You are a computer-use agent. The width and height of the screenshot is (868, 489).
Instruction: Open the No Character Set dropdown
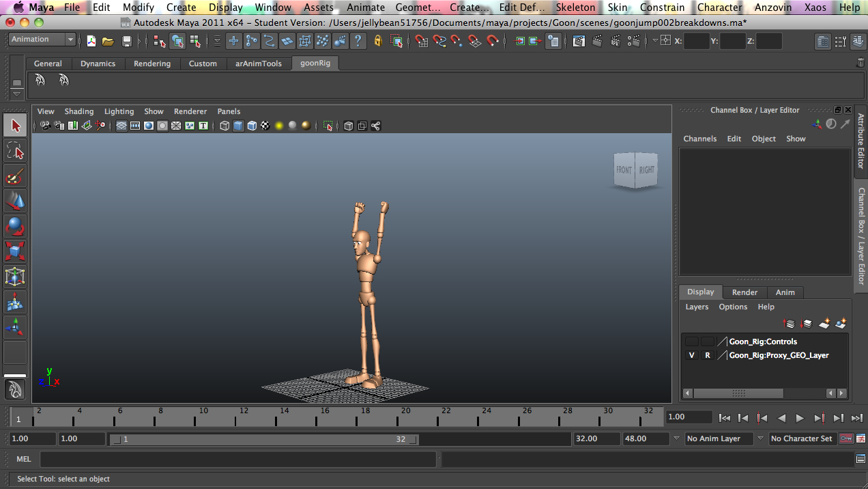[x=802, y=438]
